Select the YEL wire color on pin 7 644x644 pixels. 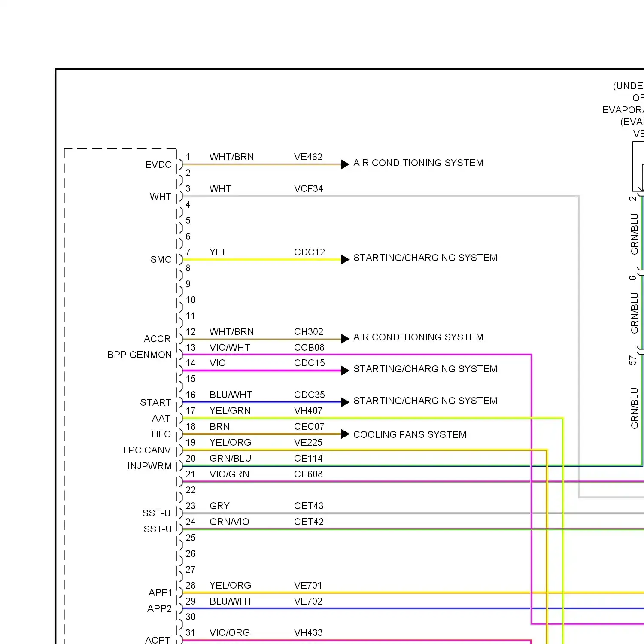218,252
